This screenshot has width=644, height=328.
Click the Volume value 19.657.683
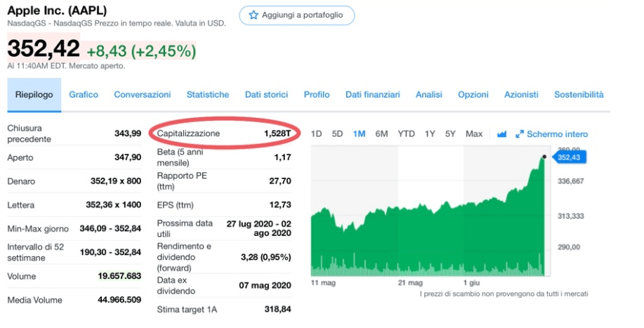pos(119,276)
